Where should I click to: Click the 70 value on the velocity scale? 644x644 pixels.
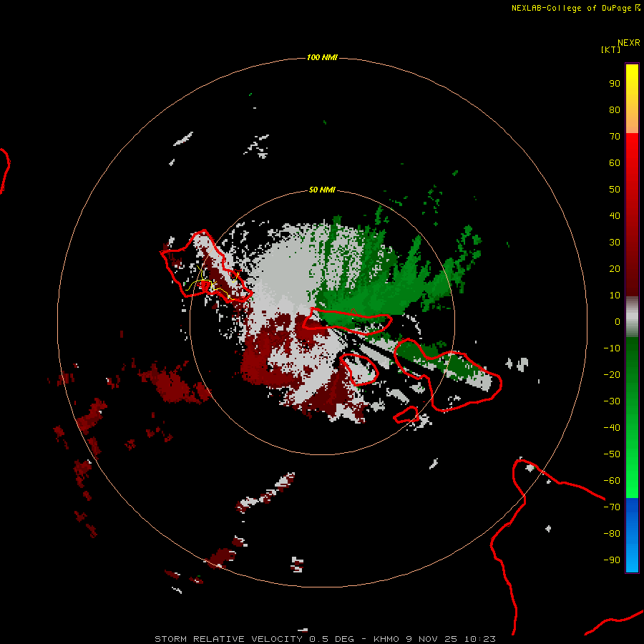point(615,137)
